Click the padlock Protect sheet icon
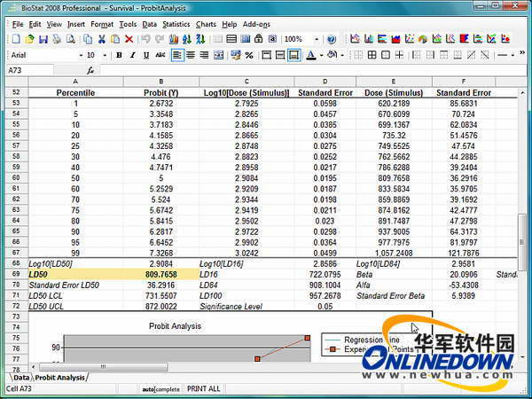 (x=259, y=39)
